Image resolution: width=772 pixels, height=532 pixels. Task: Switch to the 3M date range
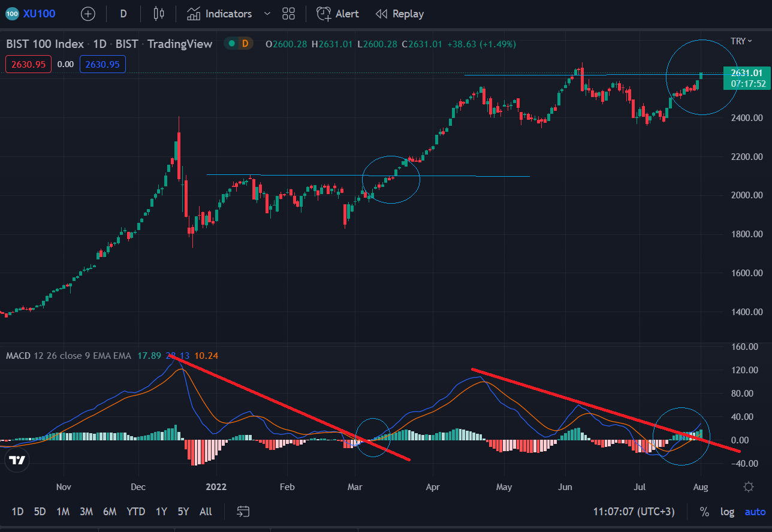pyautogui.click(x=86, y=512)
